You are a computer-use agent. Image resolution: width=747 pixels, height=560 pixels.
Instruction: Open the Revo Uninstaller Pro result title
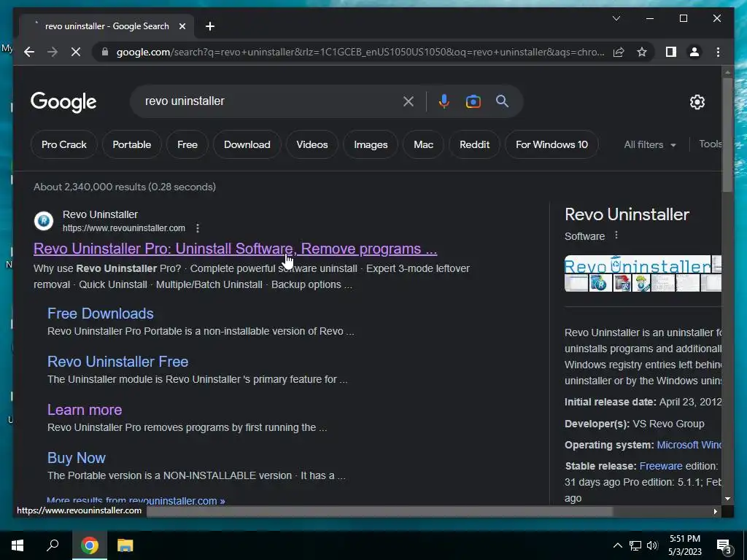[235, 249]
